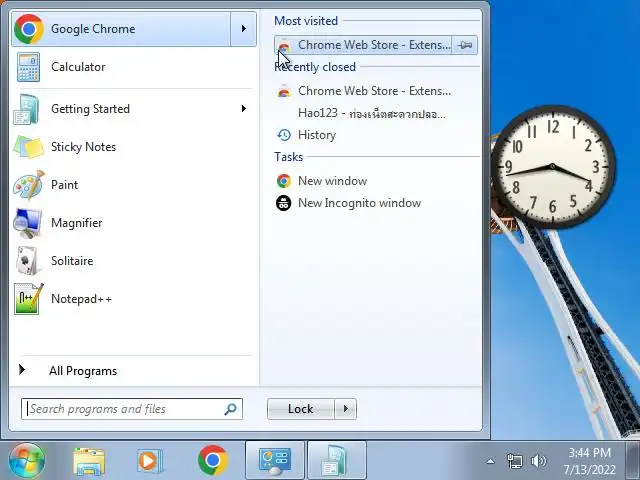640x480 pixels.
Task: Launch Paint program
Action: pyautogui.click(x=133, y=185)
